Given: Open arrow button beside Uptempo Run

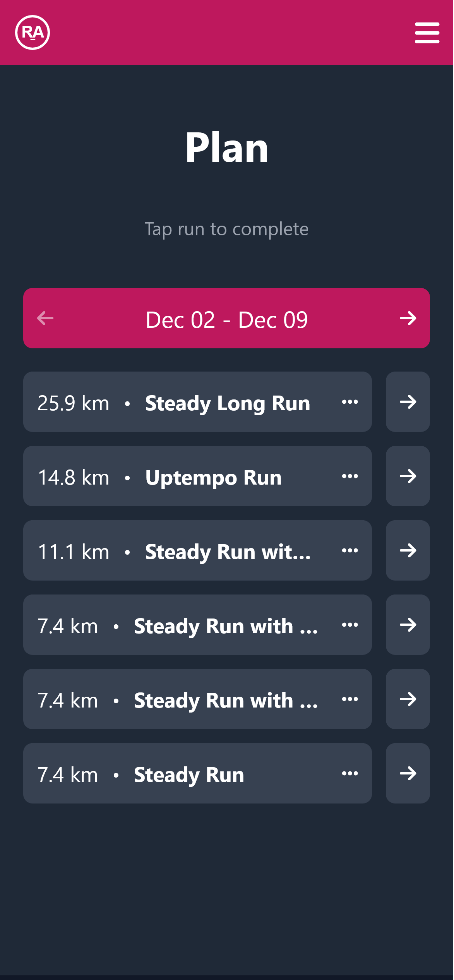Looking at the screenshot, I should [x=408, y=476].
